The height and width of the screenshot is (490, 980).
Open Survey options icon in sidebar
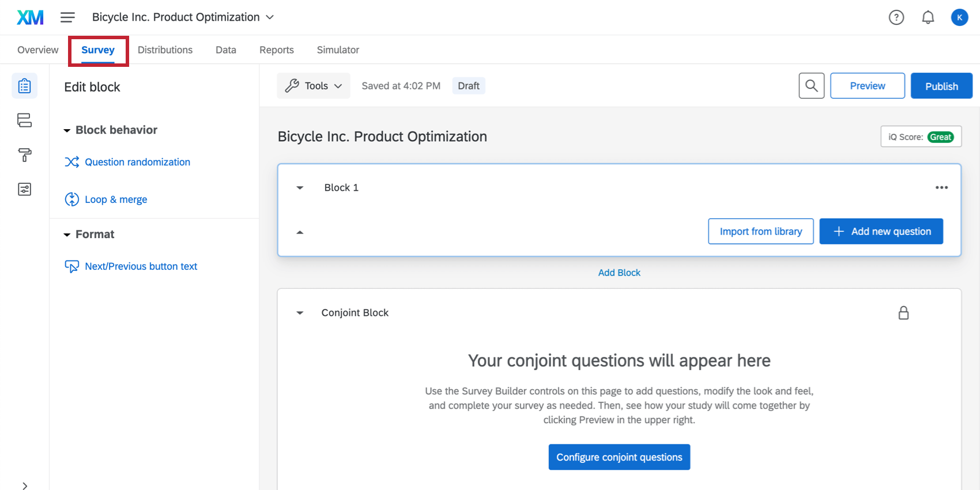24,189
